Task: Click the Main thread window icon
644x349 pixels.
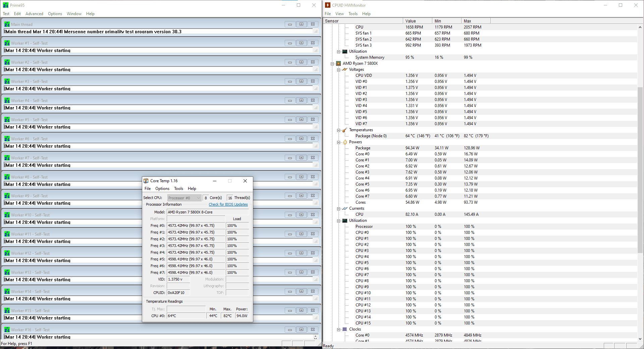Action: click(7, 24)
